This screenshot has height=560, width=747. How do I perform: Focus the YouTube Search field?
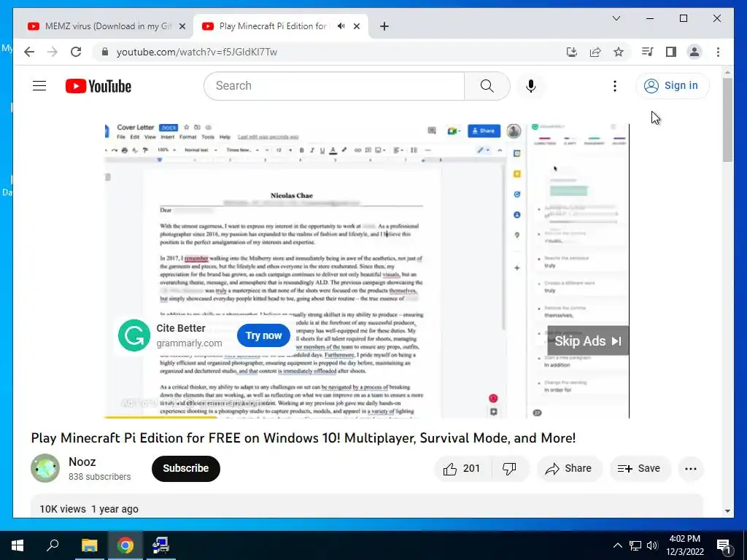pos(334,86)
